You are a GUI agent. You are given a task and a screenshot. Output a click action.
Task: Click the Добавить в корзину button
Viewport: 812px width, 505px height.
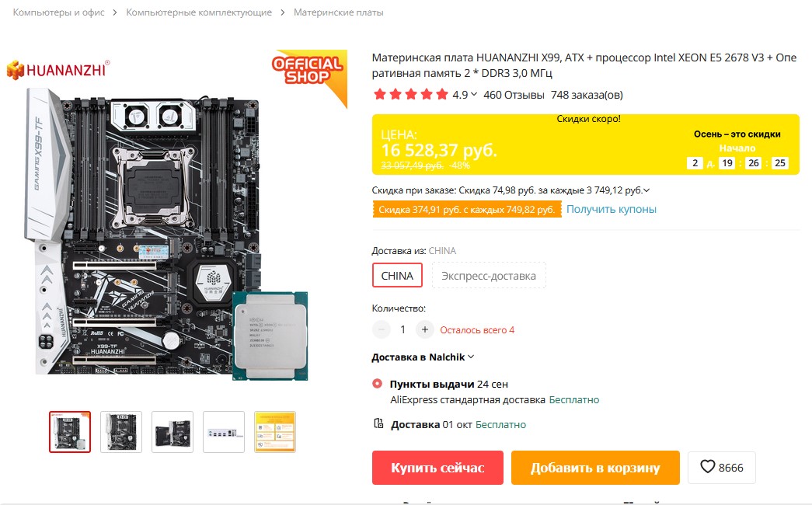pos(595,468)
